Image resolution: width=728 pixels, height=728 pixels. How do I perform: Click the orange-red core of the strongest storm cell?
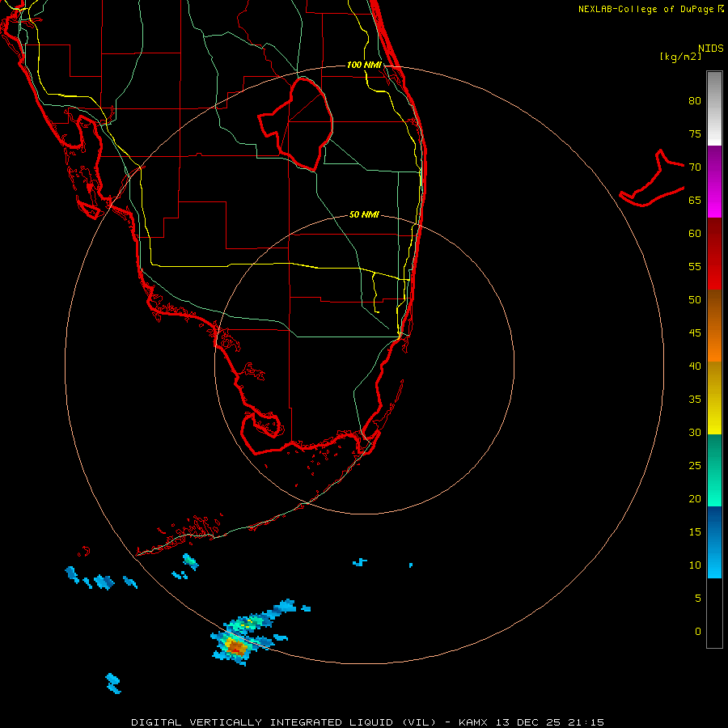click(x=237, y=647)
